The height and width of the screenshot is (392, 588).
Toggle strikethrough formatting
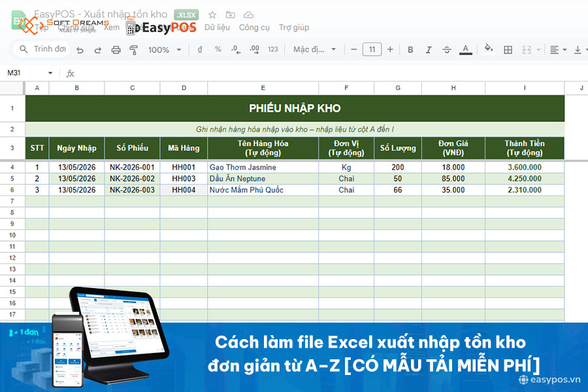coord(447,50)
